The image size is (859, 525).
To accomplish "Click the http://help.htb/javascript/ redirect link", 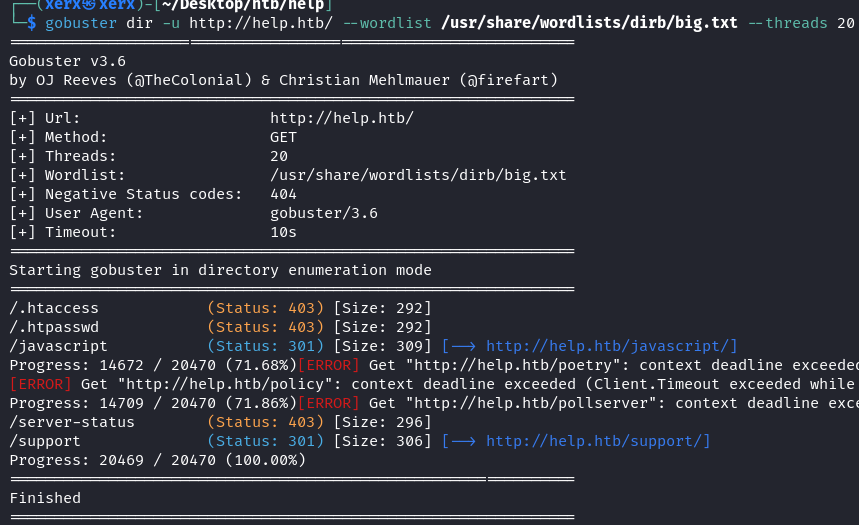I will (x=611, y=346).
